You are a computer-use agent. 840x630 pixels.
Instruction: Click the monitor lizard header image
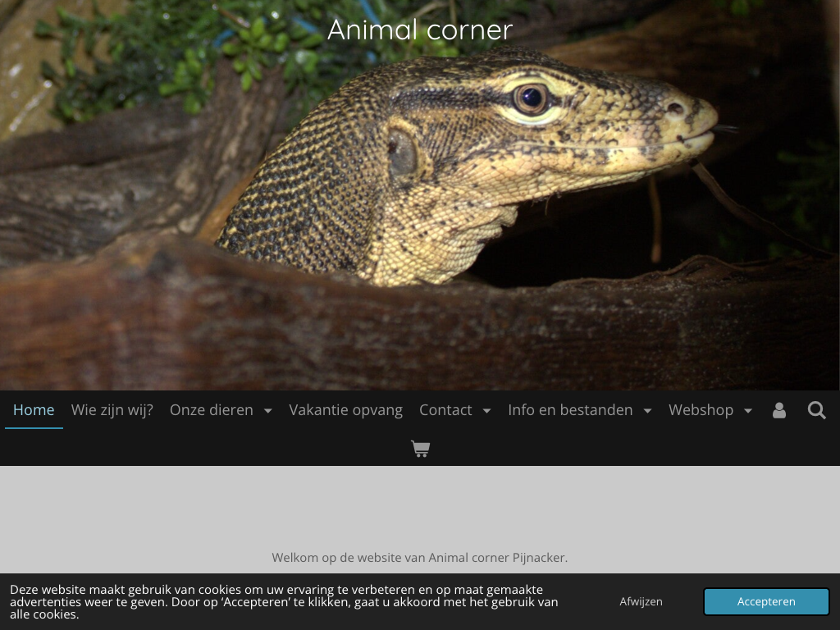click(420, 195)
